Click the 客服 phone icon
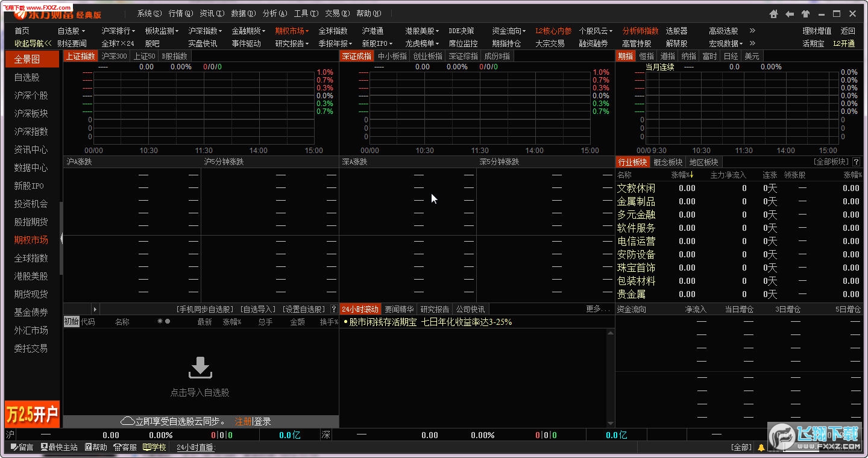The width and height of the screenshot is (868, 458). coord(125,447)
